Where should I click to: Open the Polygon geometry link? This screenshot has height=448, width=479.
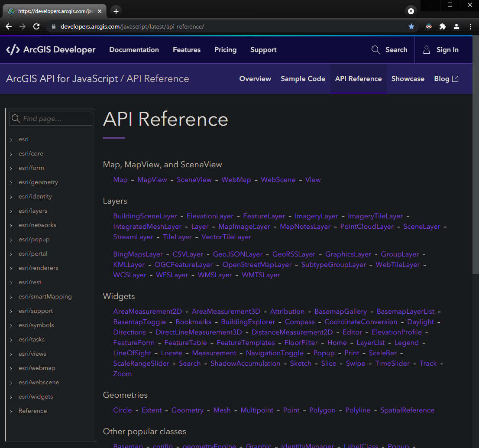point(322,410)
